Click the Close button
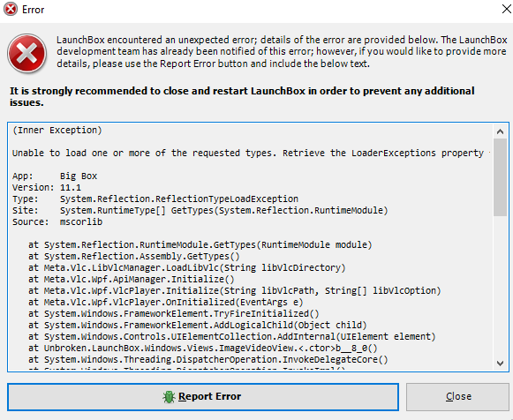Viewport: 513px width, 420px height. (457, 397)
